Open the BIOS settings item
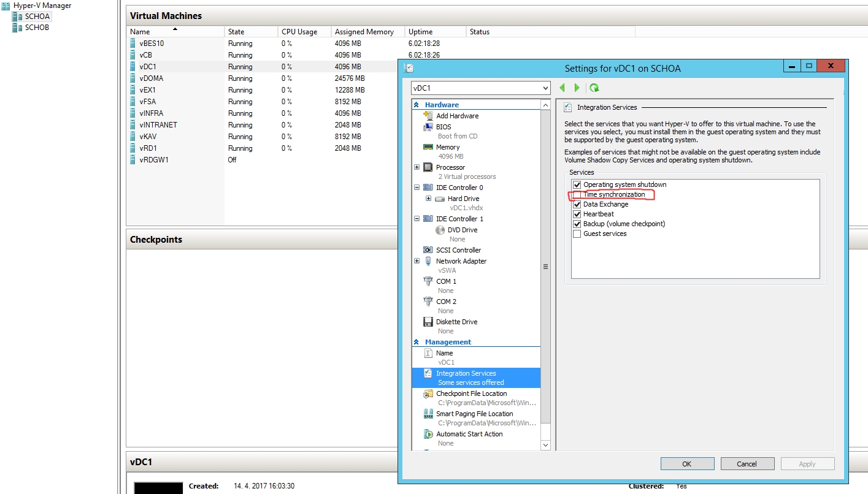 coord(443,127)
